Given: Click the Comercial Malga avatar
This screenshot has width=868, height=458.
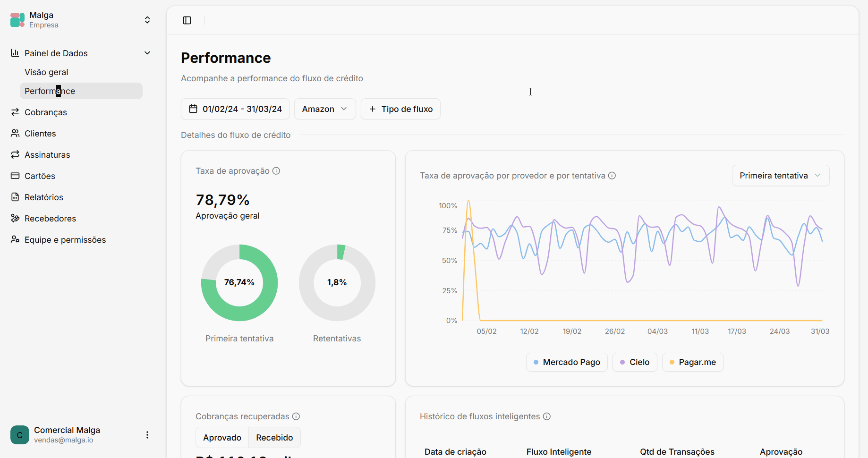Looking at the screenshot, I should click(x=20, y=435).
